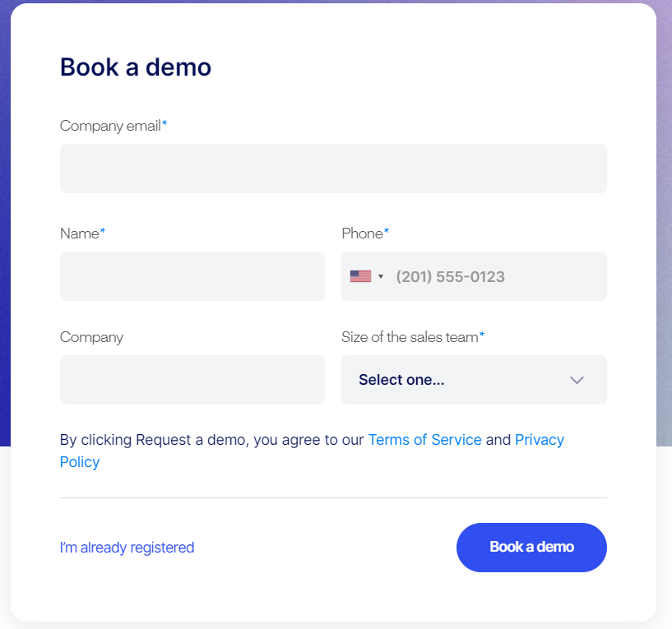The width and height of the screenshot is (672, 629).
Task: Open the Terms of Service link
Action: pyautogui.click(x=424, y=440)
